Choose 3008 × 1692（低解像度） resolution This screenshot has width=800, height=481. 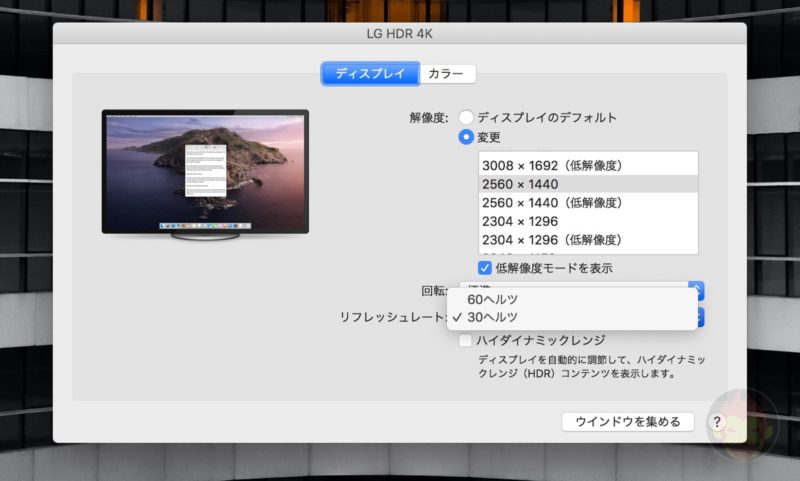click(588, 165)
